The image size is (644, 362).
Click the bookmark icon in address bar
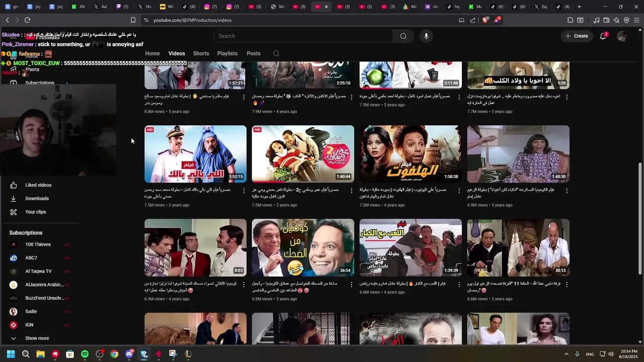[133, 20]
